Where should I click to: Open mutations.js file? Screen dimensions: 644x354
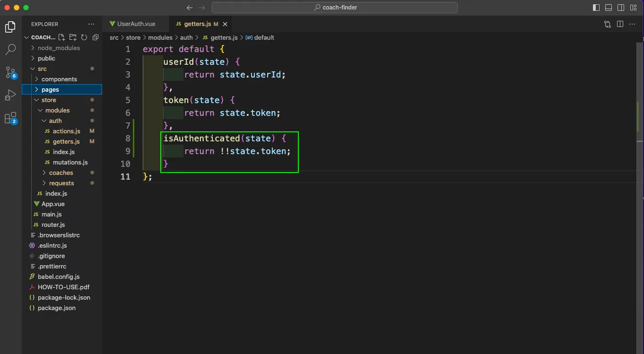(62, 162)
